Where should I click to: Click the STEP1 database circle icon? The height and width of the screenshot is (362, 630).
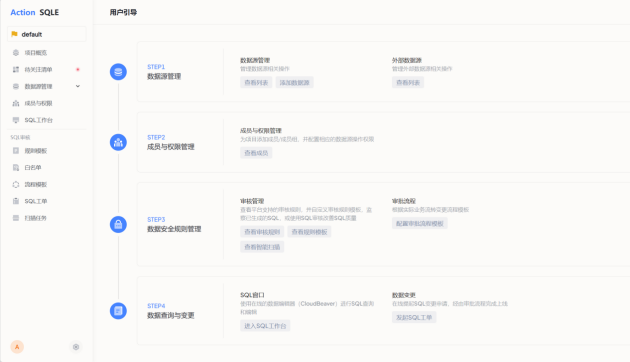tap(118, 72)
